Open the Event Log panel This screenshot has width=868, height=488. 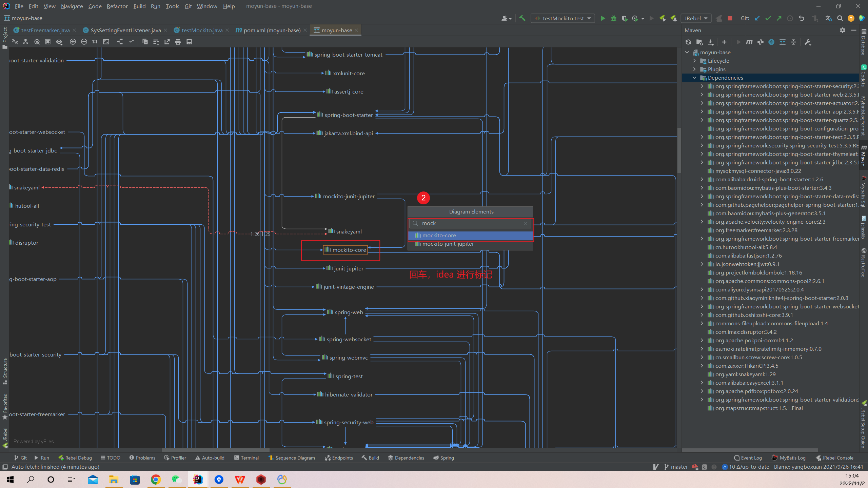[x=748, y=458]
